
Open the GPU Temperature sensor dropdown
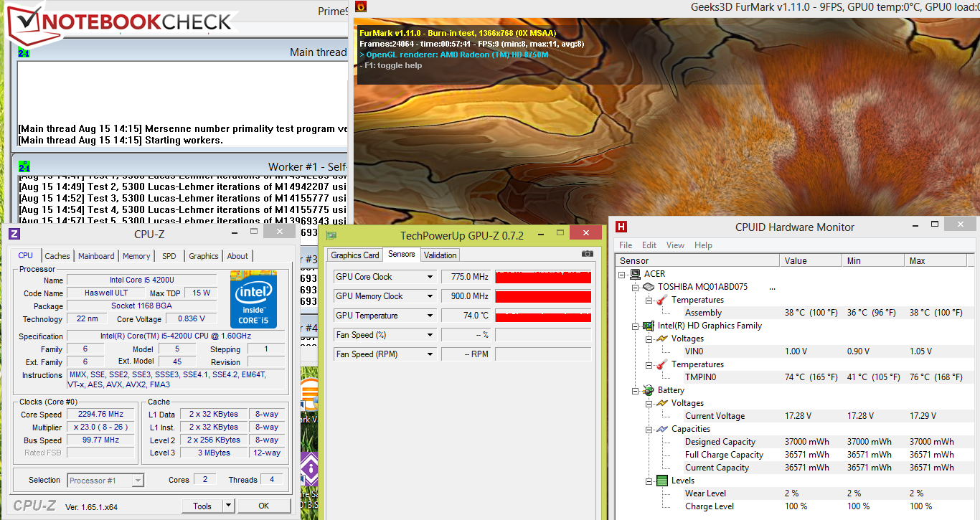click(x=430, y=316)
